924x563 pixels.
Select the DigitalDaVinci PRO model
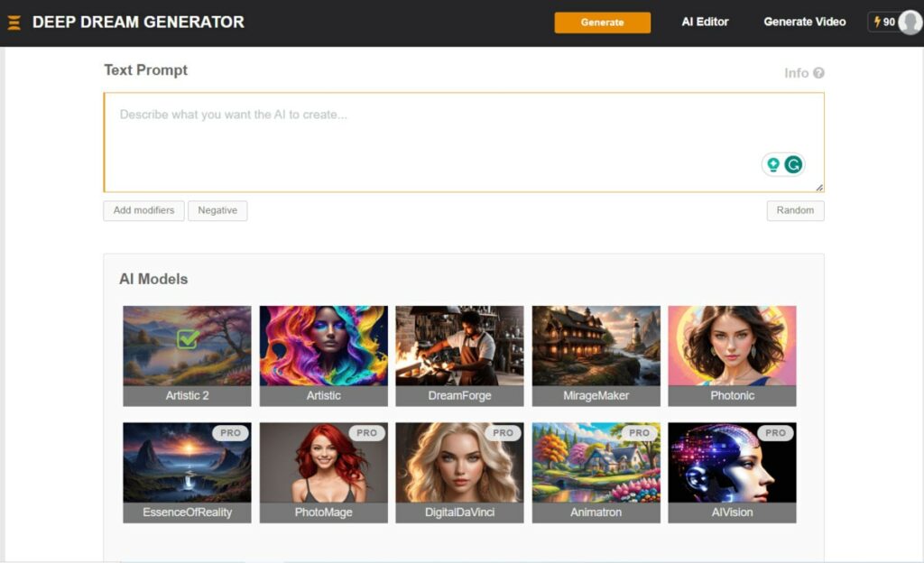point(459,472)
